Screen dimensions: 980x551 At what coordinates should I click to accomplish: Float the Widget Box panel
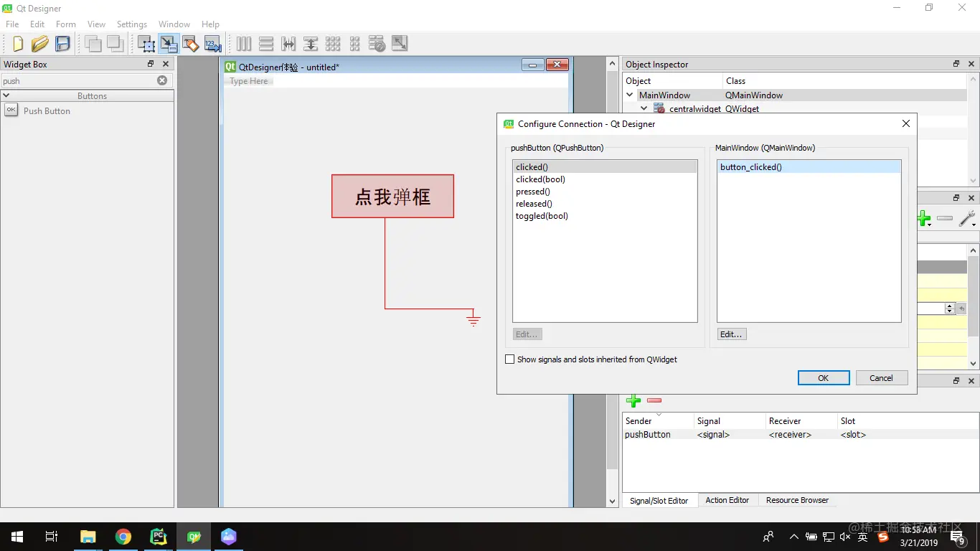pos(151,64)
